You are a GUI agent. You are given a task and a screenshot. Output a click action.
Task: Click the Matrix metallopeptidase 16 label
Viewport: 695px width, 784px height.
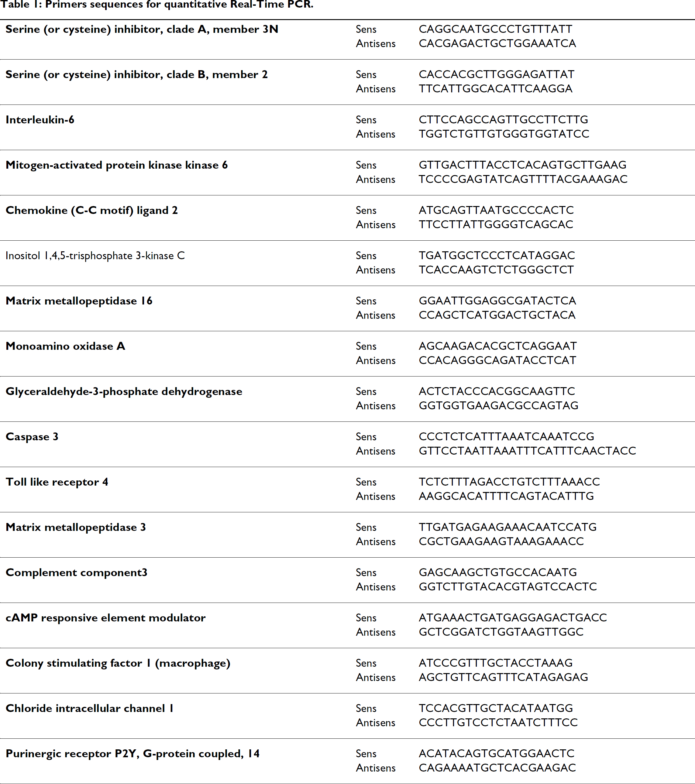79,301
